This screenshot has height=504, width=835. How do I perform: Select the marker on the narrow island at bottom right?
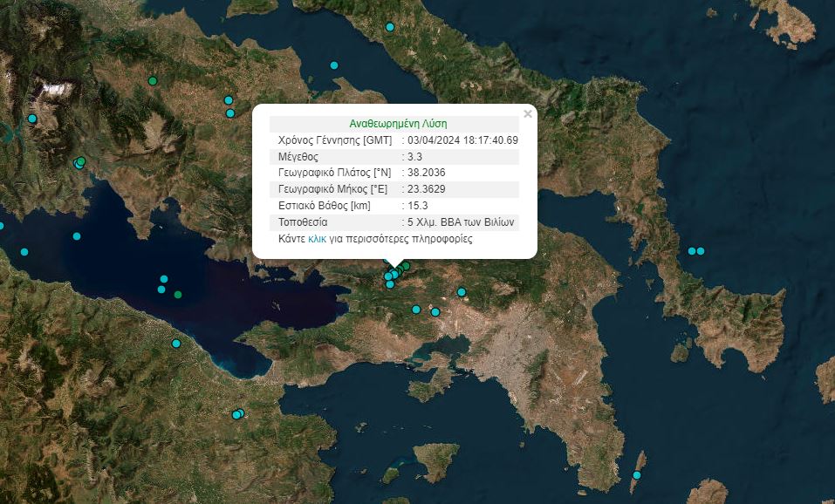point(637,475)
